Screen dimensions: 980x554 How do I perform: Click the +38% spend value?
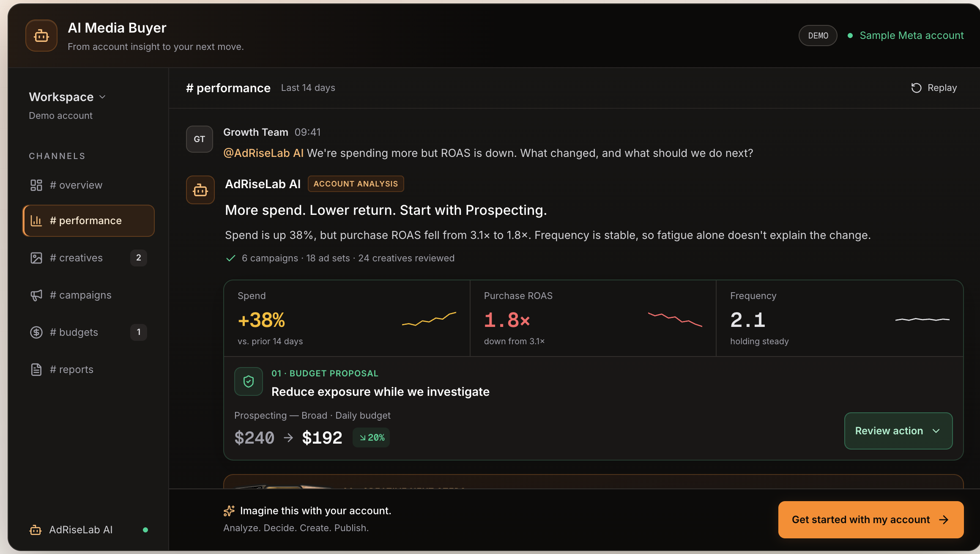(x=262, y=320)
